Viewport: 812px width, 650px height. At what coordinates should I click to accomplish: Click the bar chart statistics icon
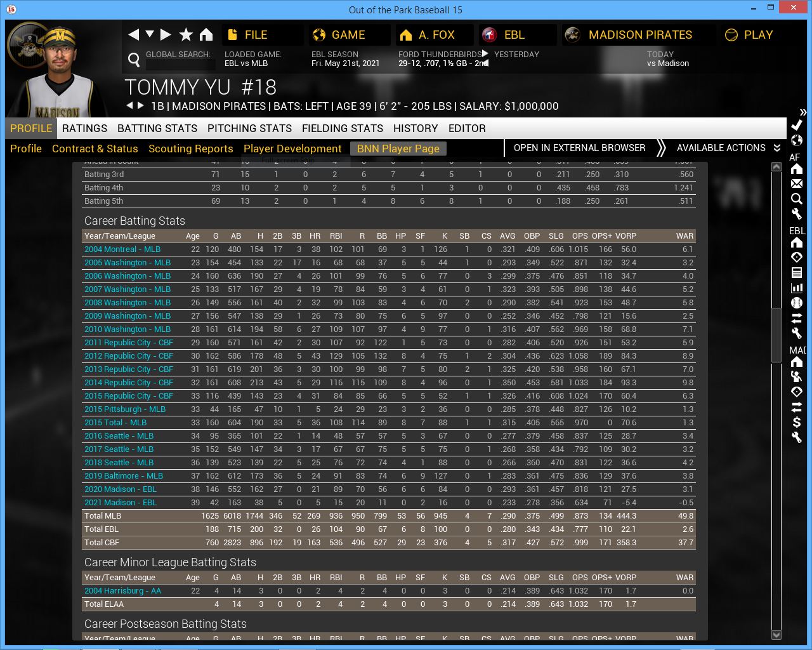[797, 288]
